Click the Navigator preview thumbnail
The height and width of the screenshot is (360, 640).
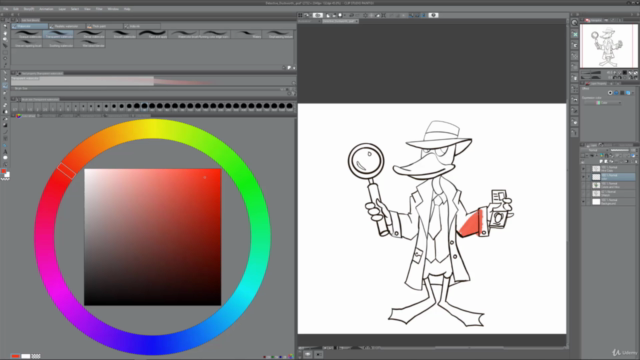tap(608, 46)
